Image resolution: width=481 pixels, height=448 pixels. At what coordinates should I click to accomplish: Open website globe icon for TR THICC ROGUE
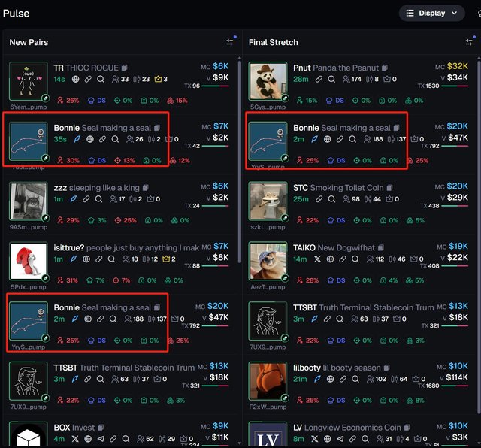(75, 79)
